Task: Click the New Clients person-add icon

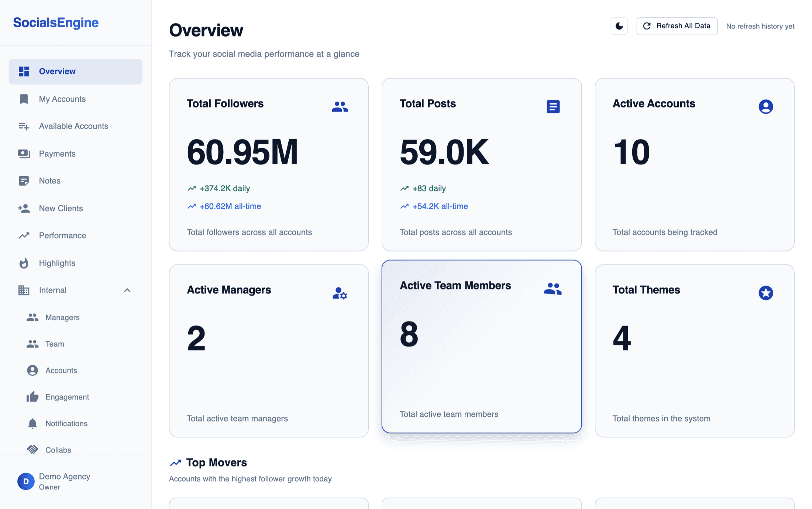Action: tap(24, 208)
